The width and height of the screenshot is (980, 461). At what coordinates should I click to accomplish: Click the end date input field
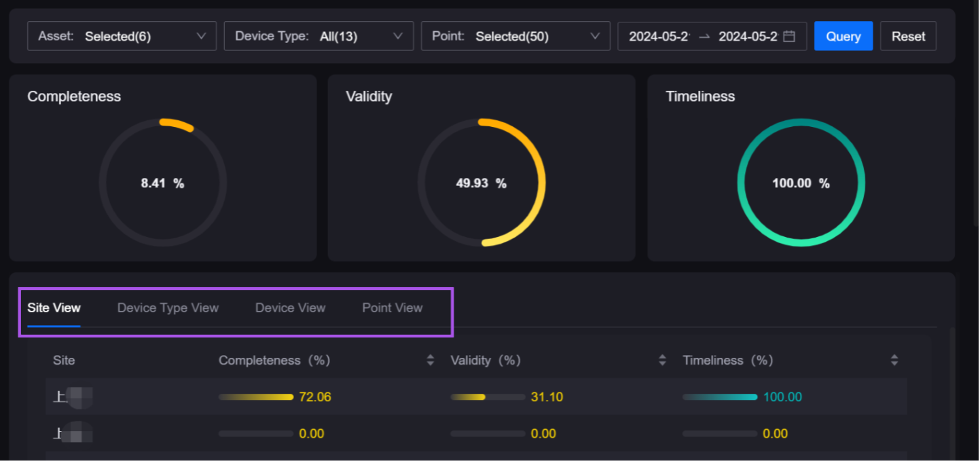point(747,37)
